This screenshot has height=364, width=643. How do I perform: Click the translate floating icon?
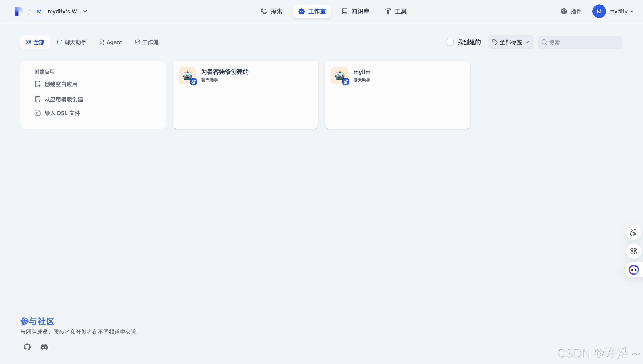click(633, 233)
